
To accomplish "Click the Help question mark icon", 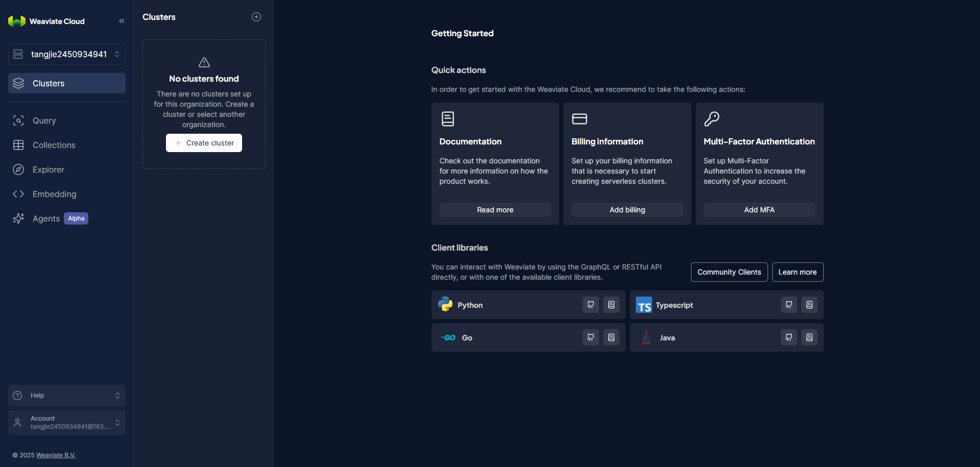I will click(17, 396).
